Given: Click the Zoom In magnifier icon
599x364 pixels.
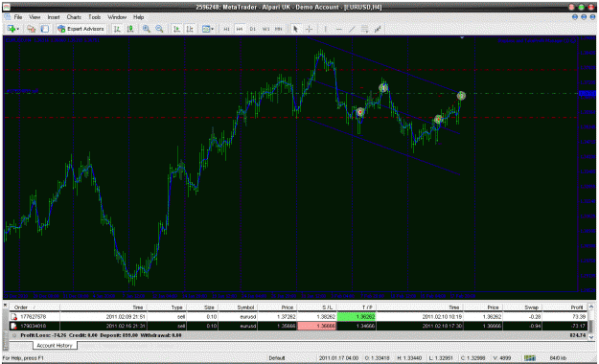Looking at the screenshot, I should pyautogui.click(x=147, y=29).
